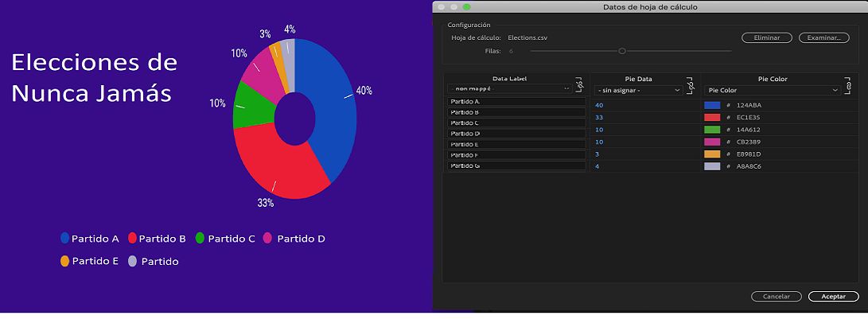Select the orange E8981D color swatch
The image size is (868, 331).
(712, 154)
